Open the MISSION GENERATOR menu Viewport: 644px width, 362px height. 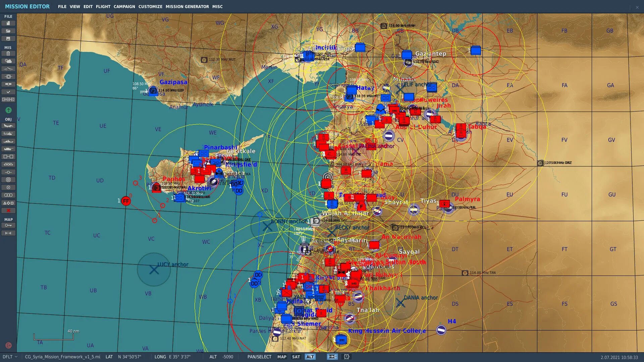(187, 6)
